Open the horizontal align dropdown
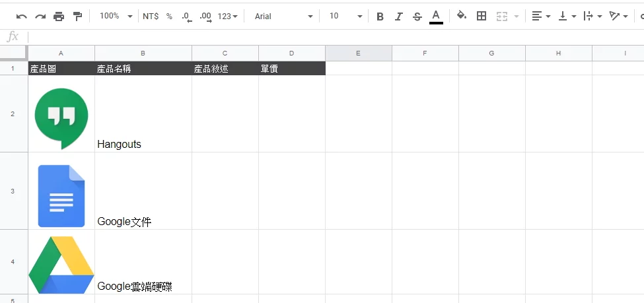This screenshot has height=303, width=644. (541, 17)
